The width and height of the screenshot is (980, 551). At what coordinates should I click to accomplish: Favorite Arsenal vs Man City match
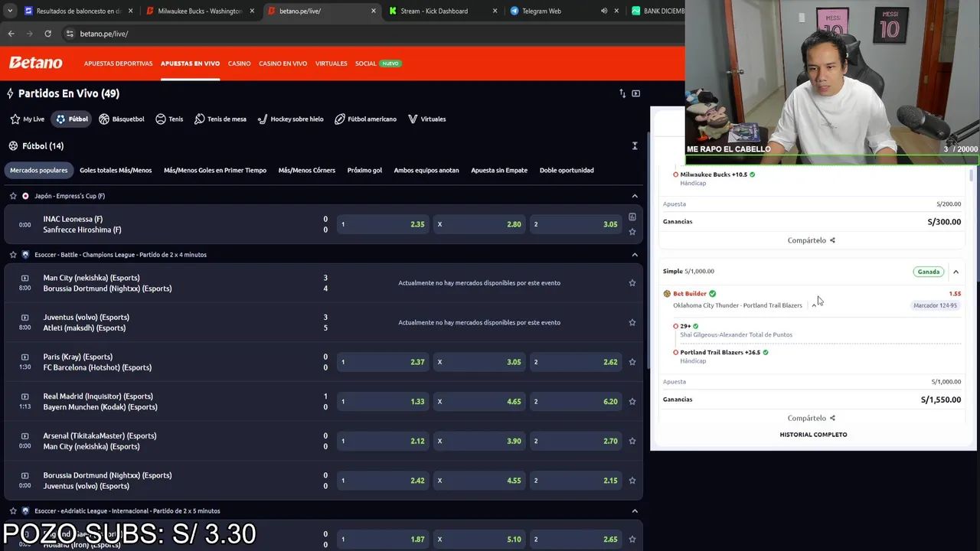point(632,441)
